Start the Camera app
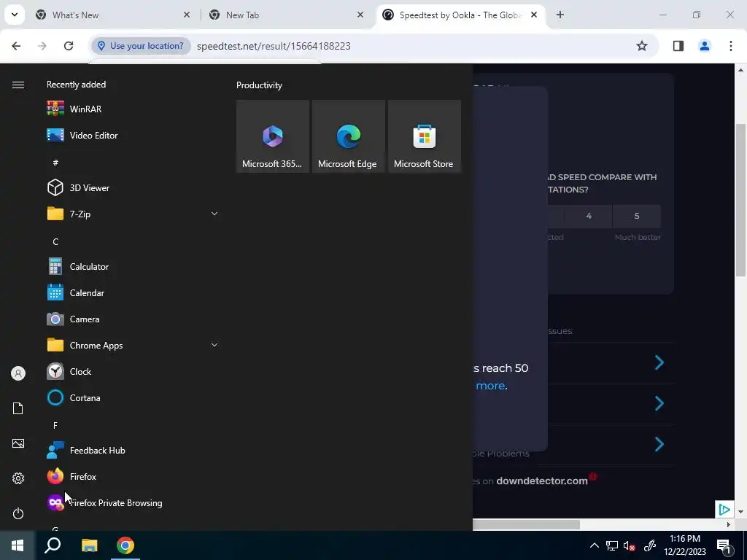 point(133,319)
